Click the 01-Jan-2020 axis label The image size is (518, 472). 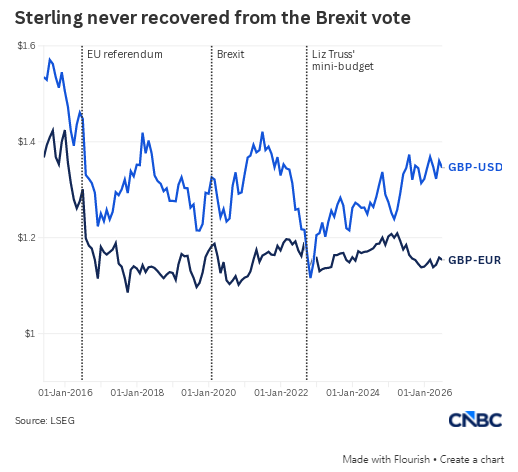(x=209, y=393)
